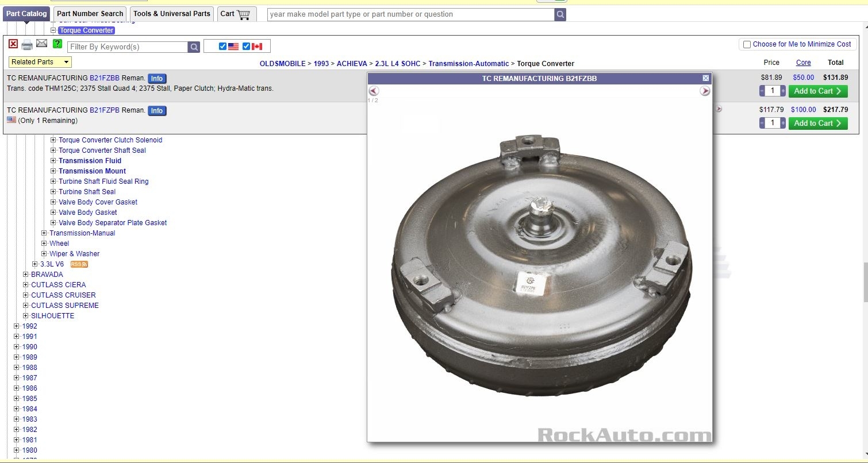Select year 1988 in the tree
Viewport: 868px width, 463px height.
point(29,368)
